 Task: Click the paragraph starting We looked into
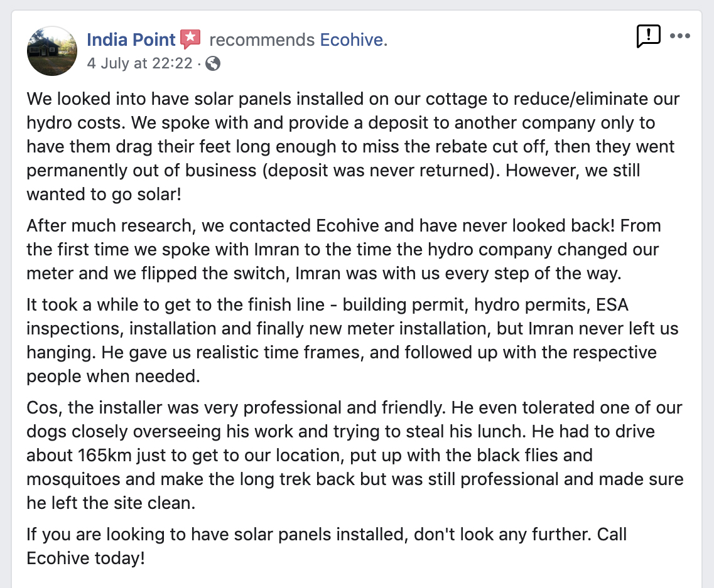pos(353,147)
